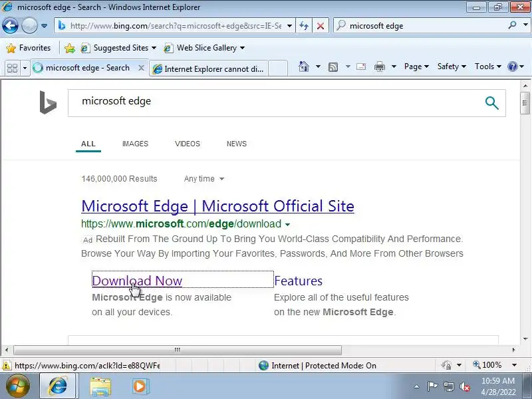This screenshot has height=399, width=532.
Task: Click the vertical scrollbar thumb
Action: (x=525, y=103)
